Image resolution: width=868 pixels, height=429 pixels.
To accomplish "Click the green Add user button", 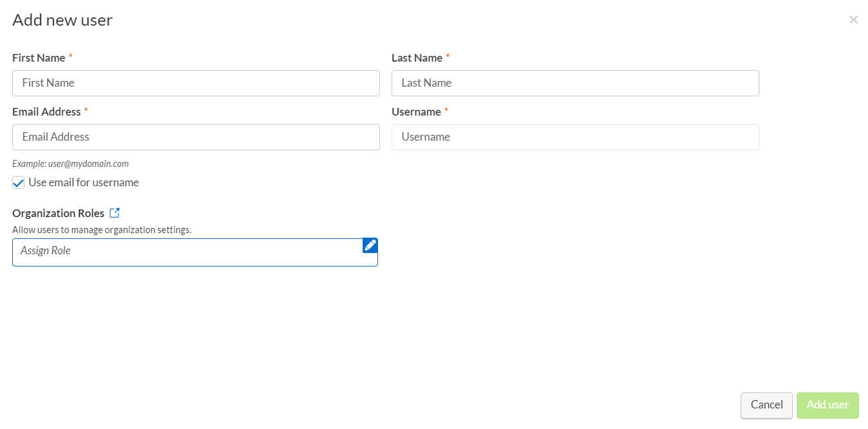I will pyautogui.click(x=827, y=405).
